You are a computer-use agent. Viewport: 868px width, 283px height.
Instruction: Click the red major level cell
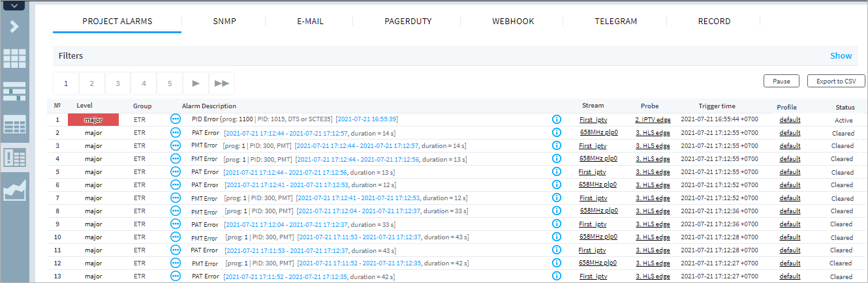coord(93,120)
